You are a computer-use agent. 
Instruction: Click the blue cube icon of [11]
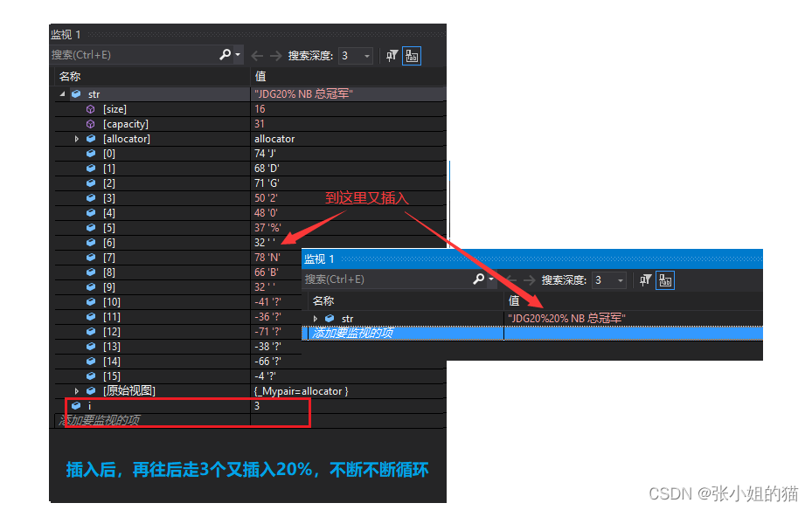click(91, 316)
